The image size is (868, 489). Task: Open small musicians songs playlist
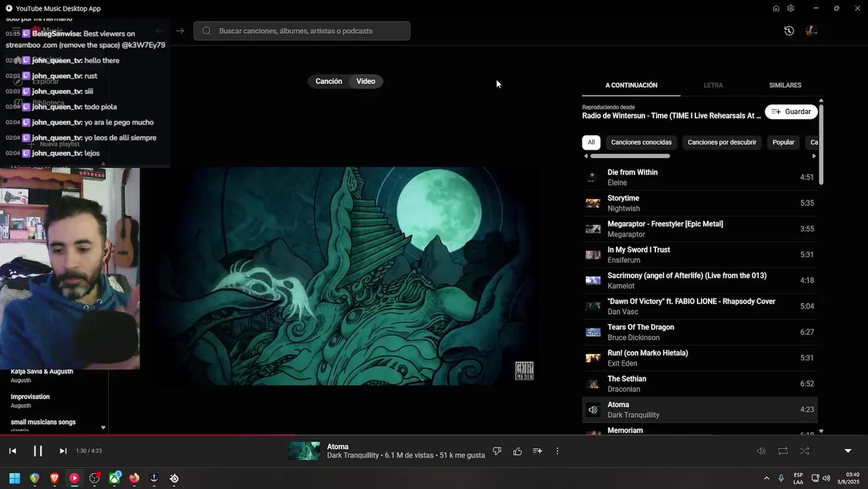point(43,422)
